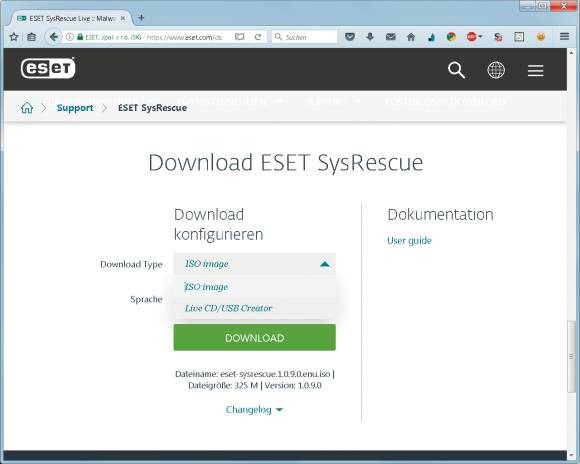Go to browser home page icon

pos(411,37)
